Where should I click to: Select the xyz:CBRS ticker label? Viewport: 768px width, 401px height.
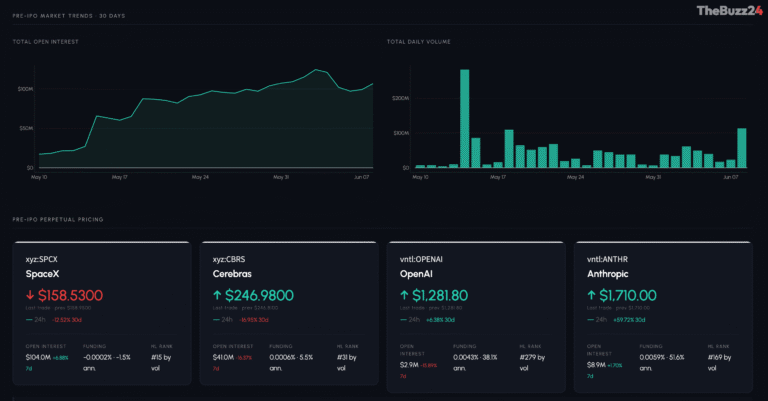[229, 259]
